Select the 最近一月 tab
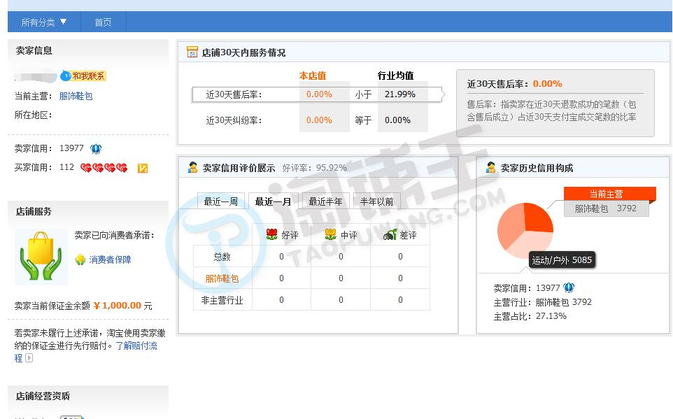 [x=272, y=201]
